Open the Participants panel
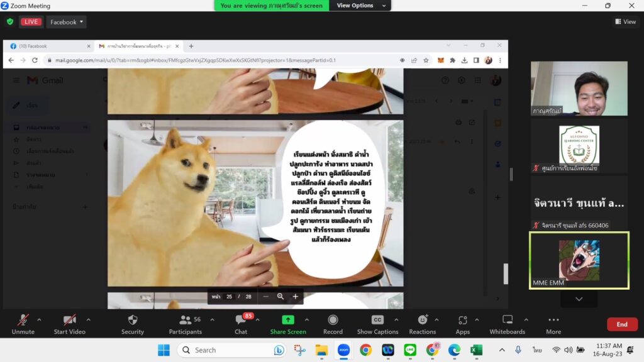This screenshot has width=644, height=362. (x=186, y=320)
